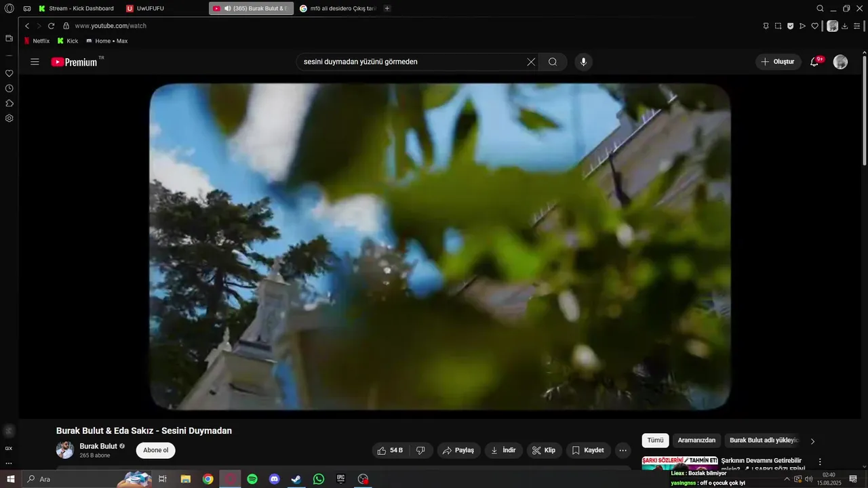Screen dimensions: 868x488
Task: Pin page with toolbar pin icon
Action: pyautogui.click(x=766, y=26)
